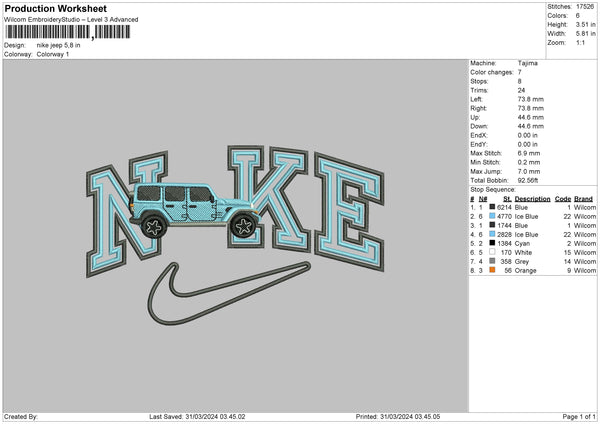This screenshot has height=424, width=600.
Task: Click the EndY value 0.00 in
Action: 528,144
